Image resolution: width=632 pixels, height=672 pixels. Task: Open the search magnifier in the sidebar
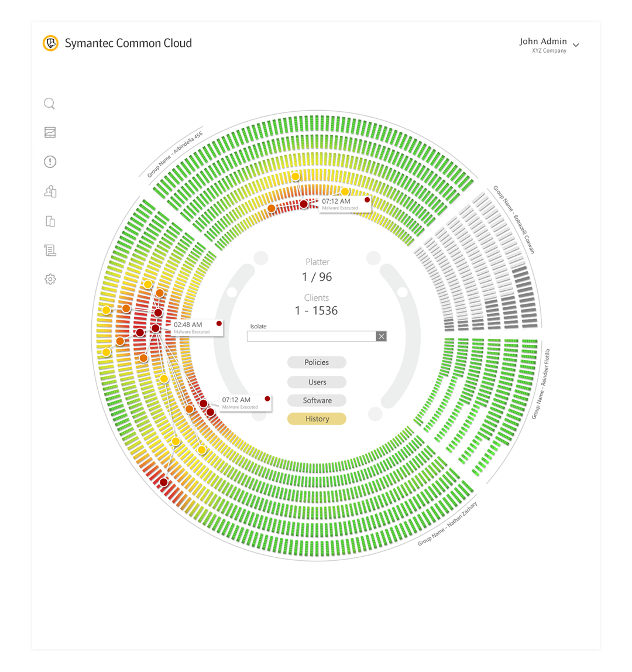(50, 104)
